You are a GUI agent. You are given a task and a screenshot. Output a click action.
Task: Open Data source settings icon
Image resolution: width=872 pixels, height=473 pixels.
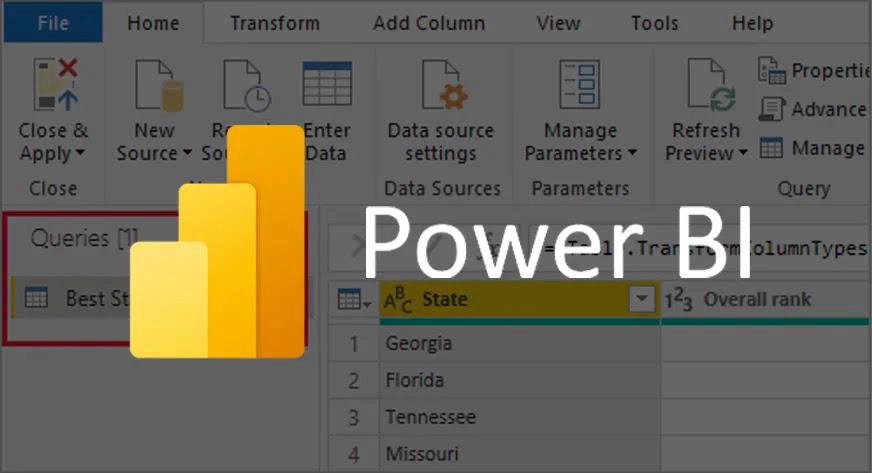click(x=441, y=84)
